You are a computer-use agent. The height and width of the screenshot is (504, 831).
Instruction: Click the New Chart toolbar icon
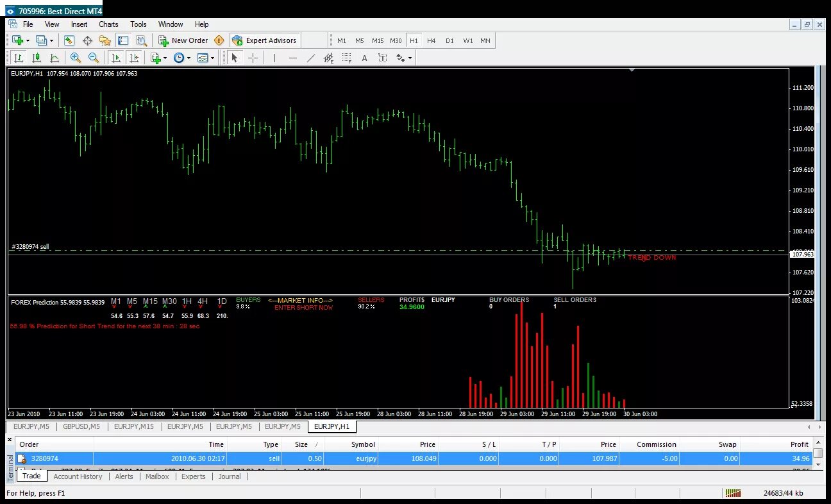tap(17, 40)
